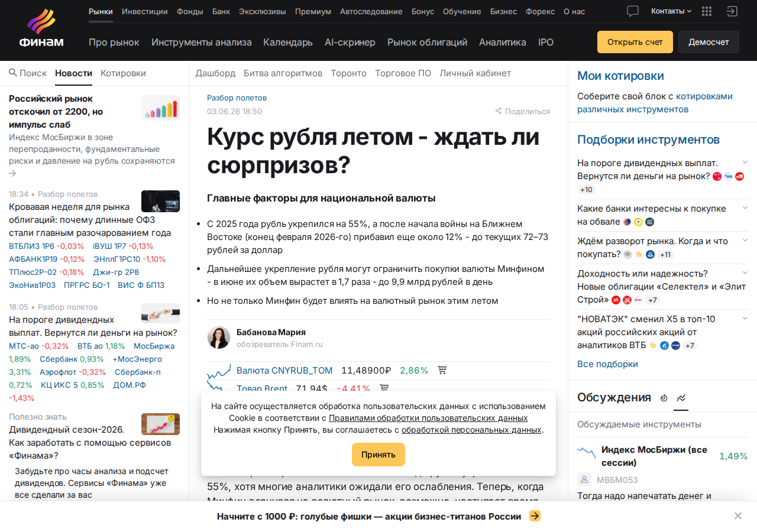The height and width of the screenshot is (532, 757).
Task: Open the Индекс МосБиржи (все сессии) discussion
Action: [654, 456]
